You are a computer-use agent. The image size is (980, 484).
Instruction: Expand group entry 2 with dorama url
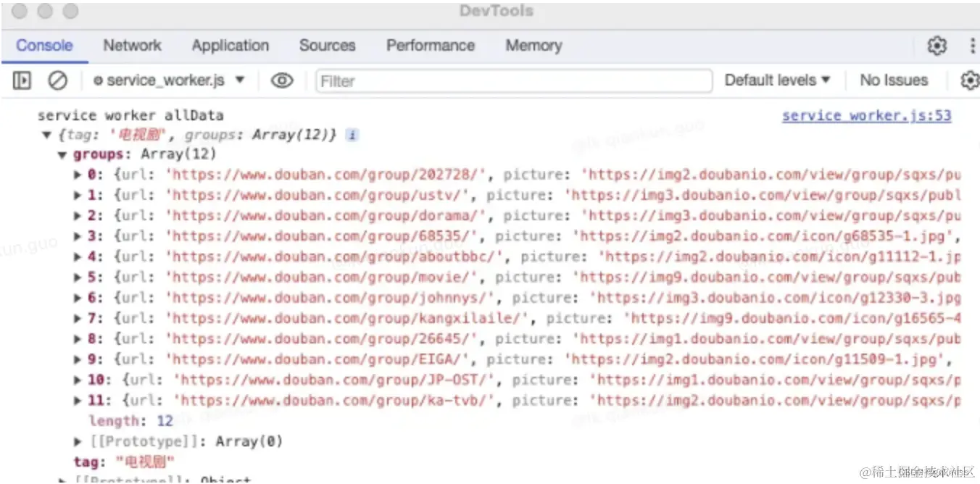pyautogui.click(x=78, y=215)
